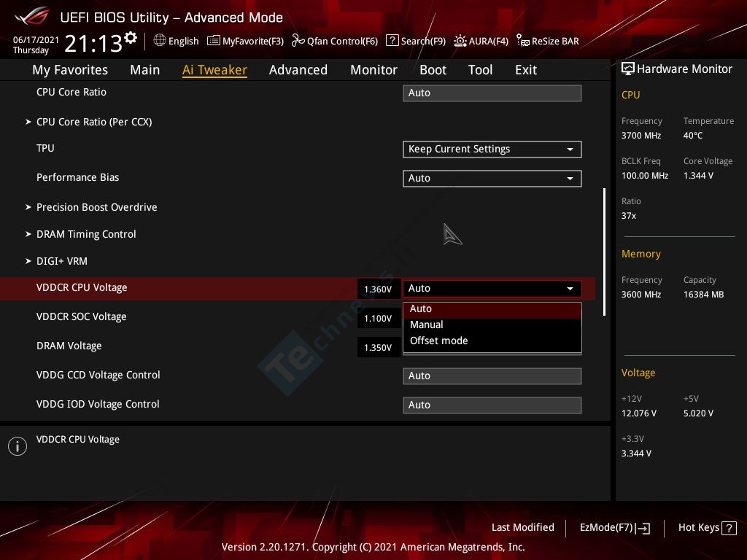Click the VDDCR CPU Voltage dropdown field
Screen dimensions: 747x560
(492, 289)
